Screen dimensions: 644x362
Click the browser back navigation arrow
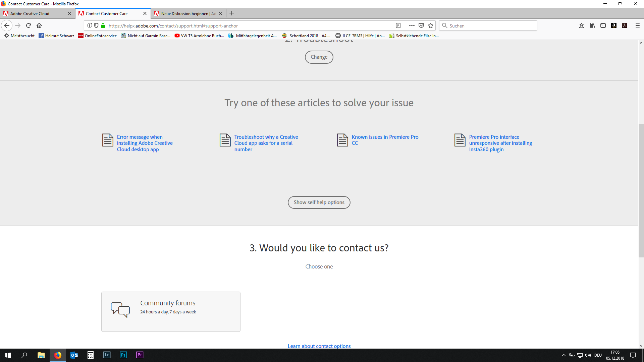tap(6, 25)
